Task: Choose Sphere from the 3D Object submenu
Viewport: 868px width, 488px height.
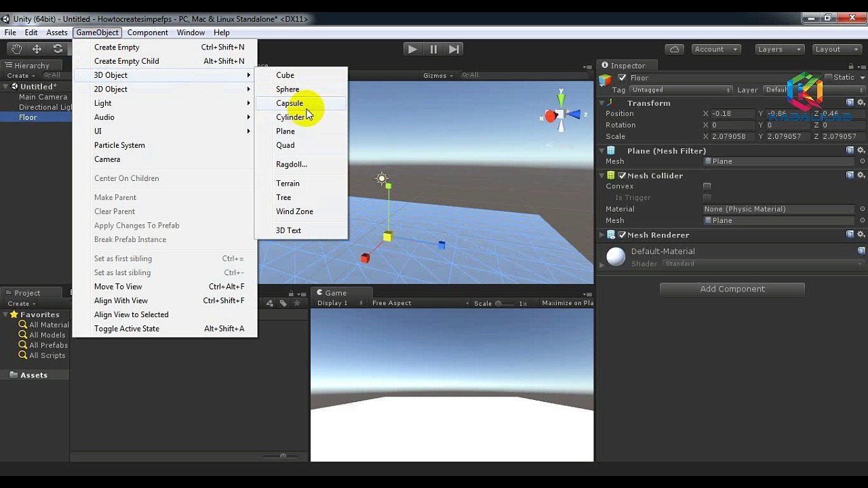Action: tap(301, 89)
